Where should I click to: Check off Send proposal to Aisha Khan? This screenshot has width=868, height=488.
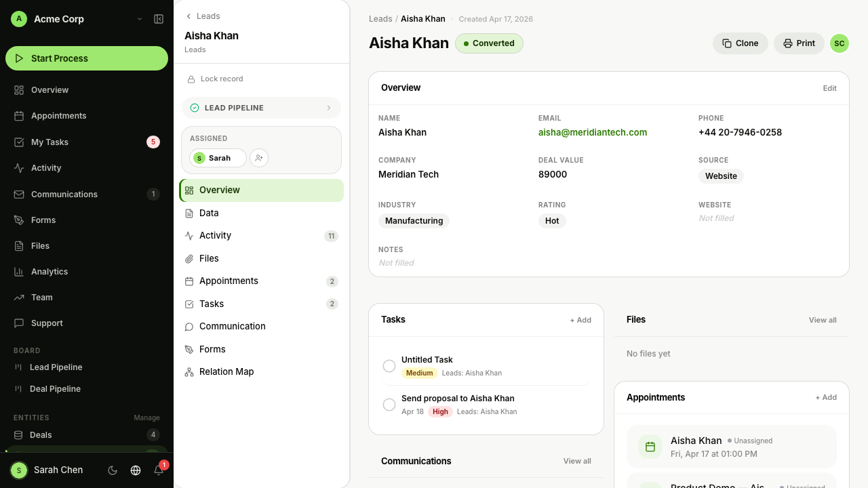(x=389, y=405)
